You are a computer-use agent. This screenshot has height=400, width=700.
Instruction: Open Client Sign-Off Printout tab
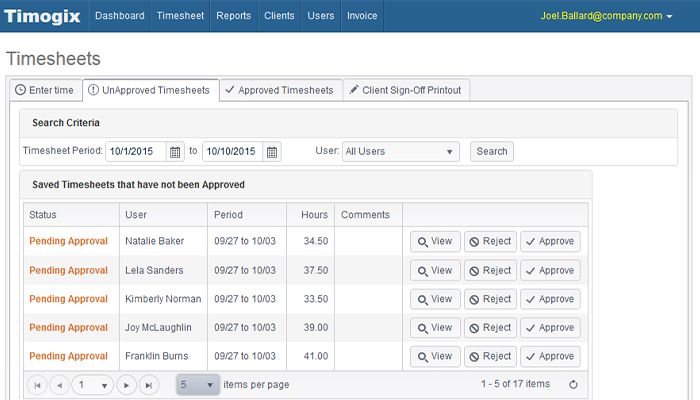click(406, 90)
